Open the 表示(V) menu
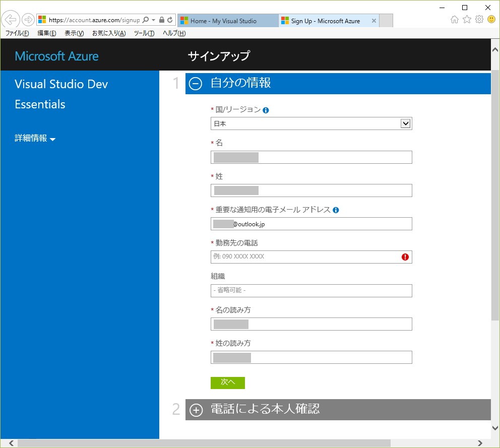 pyautogui.click(x=74, y=33)
